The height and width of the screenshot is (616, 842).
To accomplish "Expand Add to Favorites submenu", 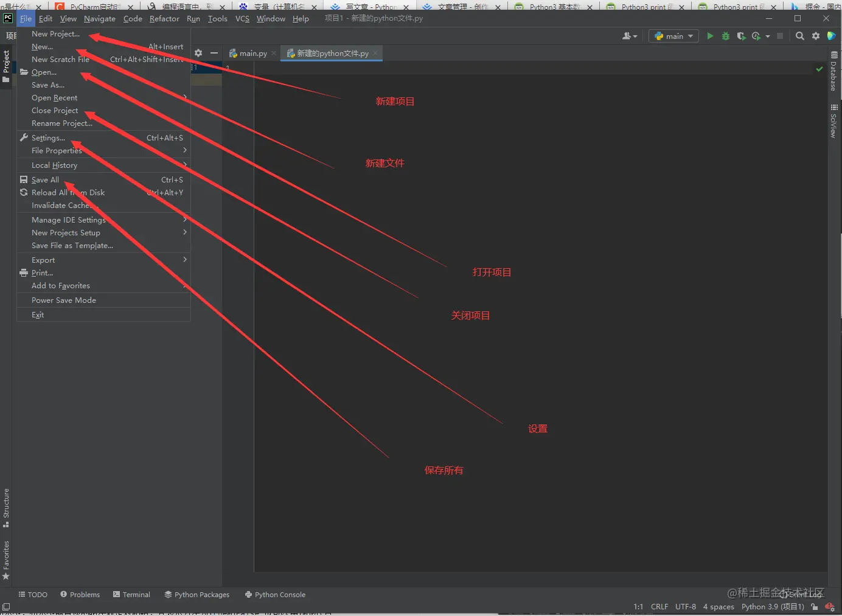I will 103,286.
